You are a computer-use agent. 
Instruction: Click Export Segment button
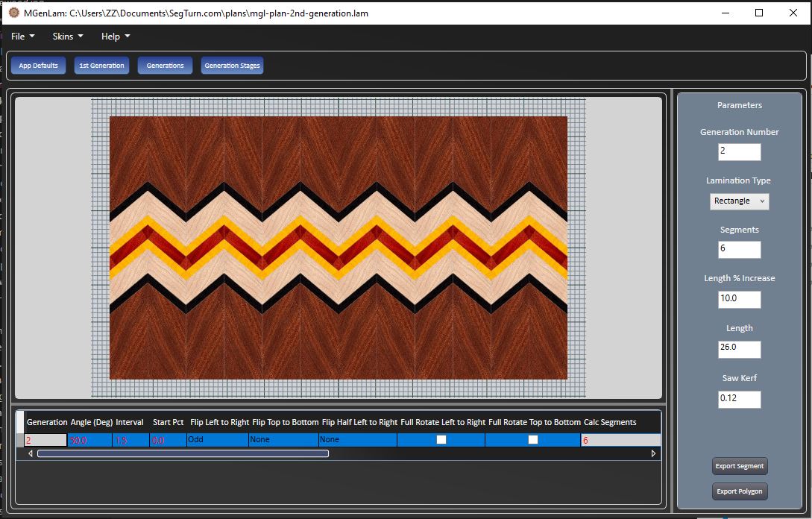point(739,466)
